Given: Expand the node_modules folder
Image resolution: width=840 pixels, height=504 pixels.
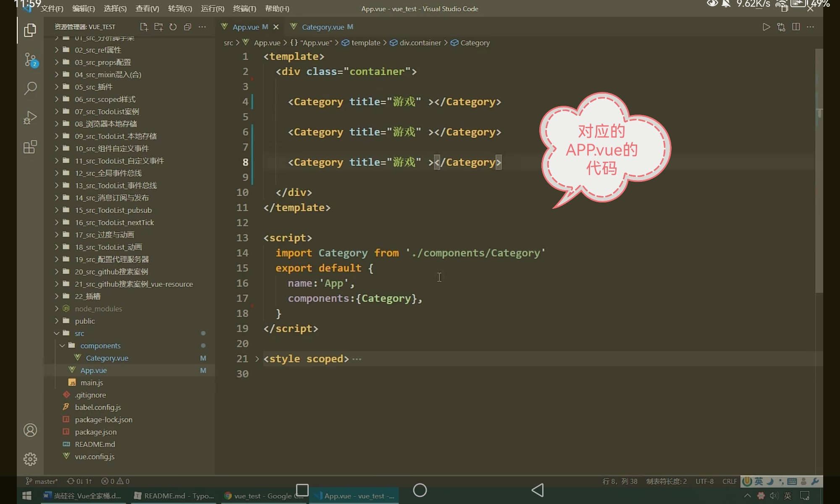Looking at the screenshot, I should click(98, 309).
